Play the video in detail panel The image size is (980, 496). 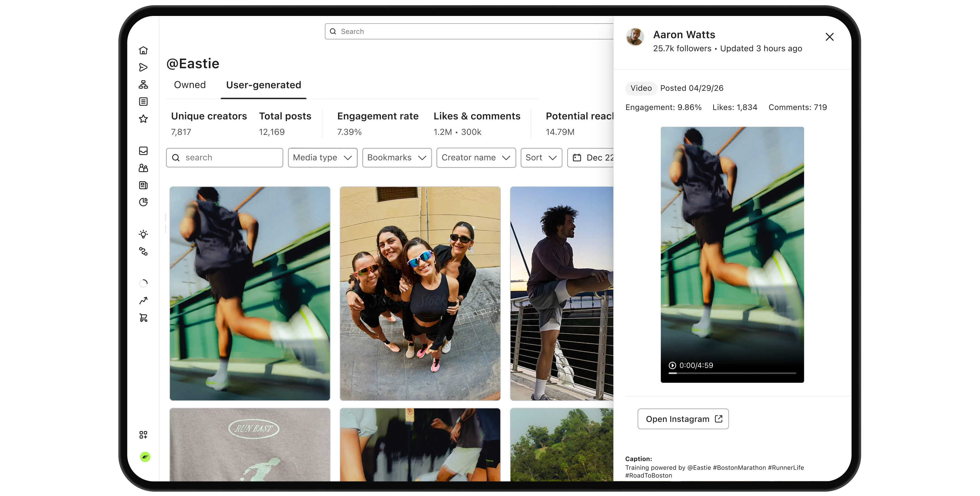tap(672, 365)
